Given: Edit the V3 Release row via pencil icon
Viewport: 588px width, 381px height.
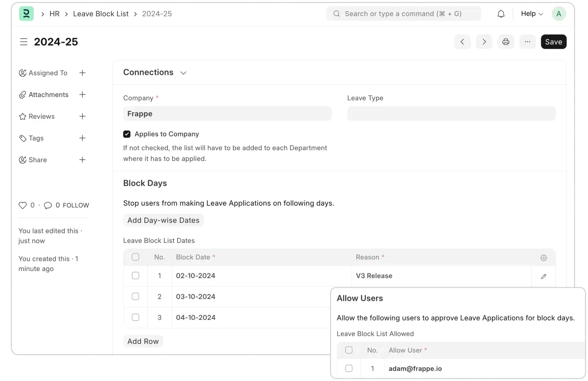Looking at the screenshot, I should 543,276.
